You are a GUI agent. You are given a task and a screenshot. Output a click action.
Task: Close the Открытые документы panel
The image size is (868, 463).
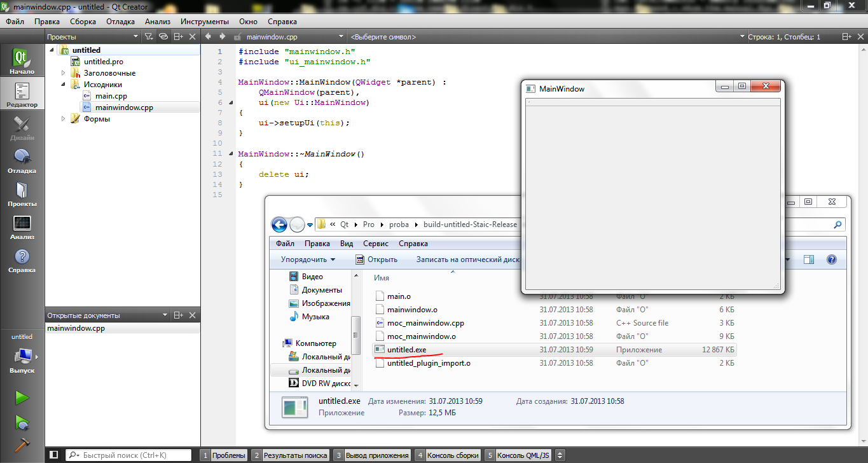[x=193, y=315]
